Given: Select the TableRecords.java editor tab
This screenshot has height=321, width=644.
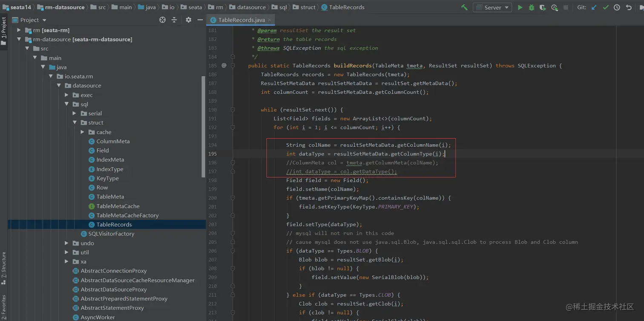Looking at the screenshot, I should click(241, 20).
